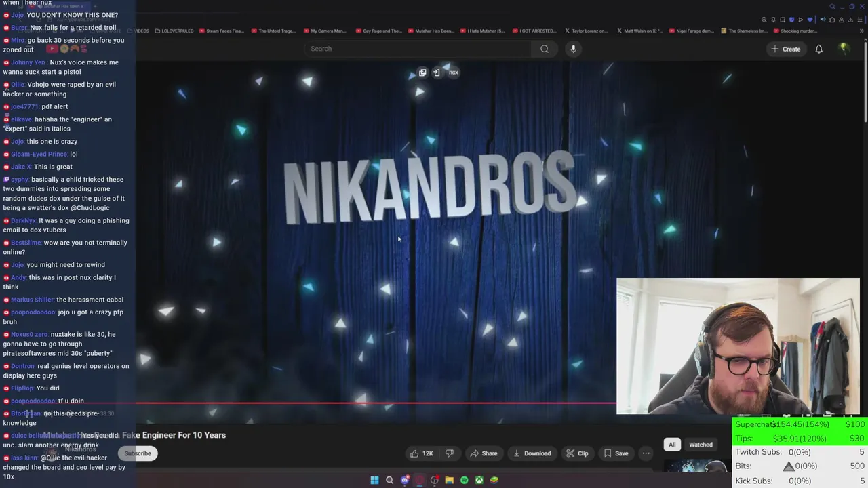Open the recommended video thumbnail below filter chips
The image size is (868, 488).
coord(696,466)
